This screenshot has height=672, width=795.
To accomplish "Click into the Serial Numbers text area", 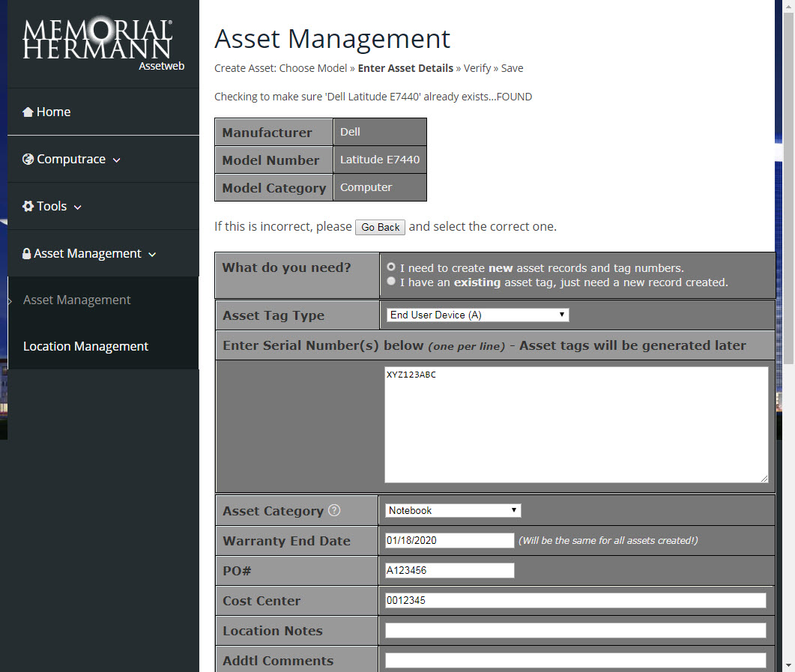I will tap(576, 425).
